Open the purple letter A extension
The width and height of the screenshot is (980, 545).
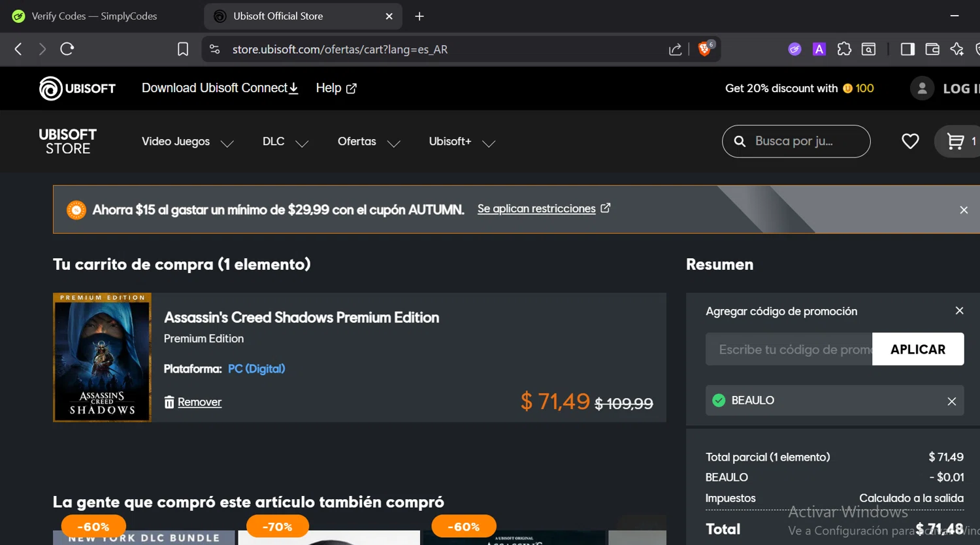[819, 49]
